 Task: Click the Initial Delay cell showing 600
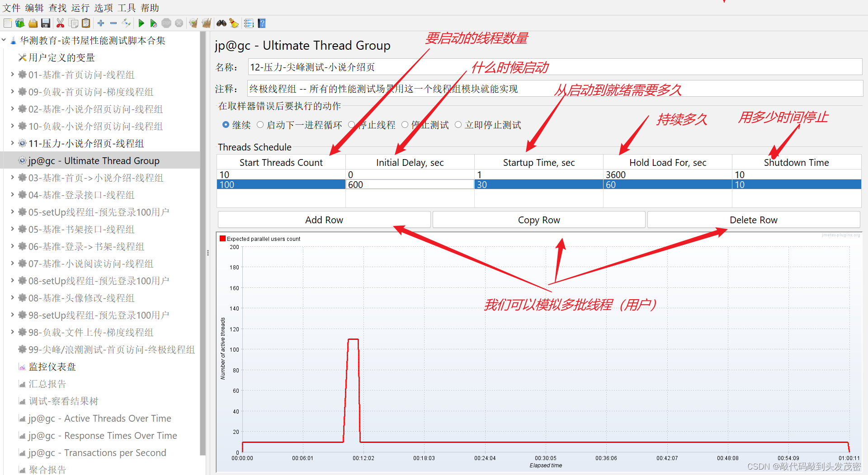click(x=410, y=184)
